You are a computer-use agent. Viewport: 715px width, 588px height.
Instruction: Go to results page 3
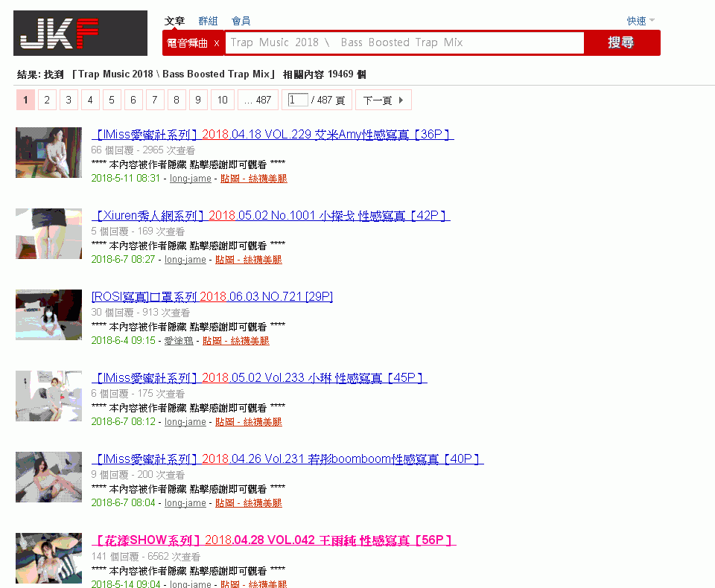(x=69, y=100)
